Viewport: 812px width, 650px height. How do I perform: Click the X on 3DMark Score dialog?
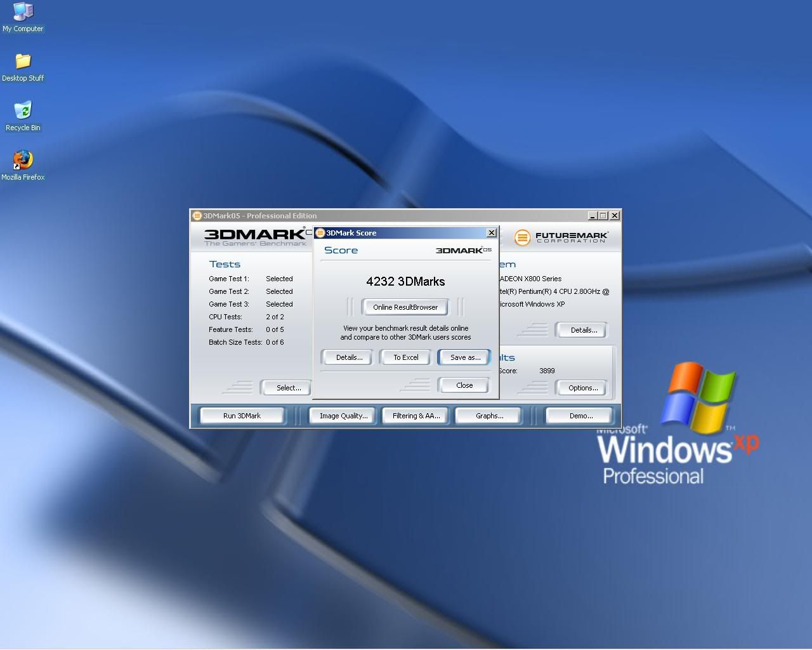491,233
